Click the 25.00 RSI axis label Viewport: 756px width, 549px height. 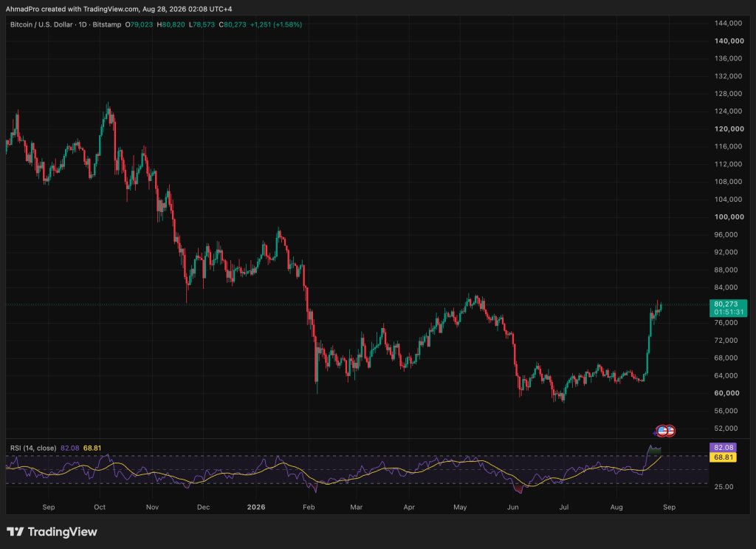click(724, 487)
